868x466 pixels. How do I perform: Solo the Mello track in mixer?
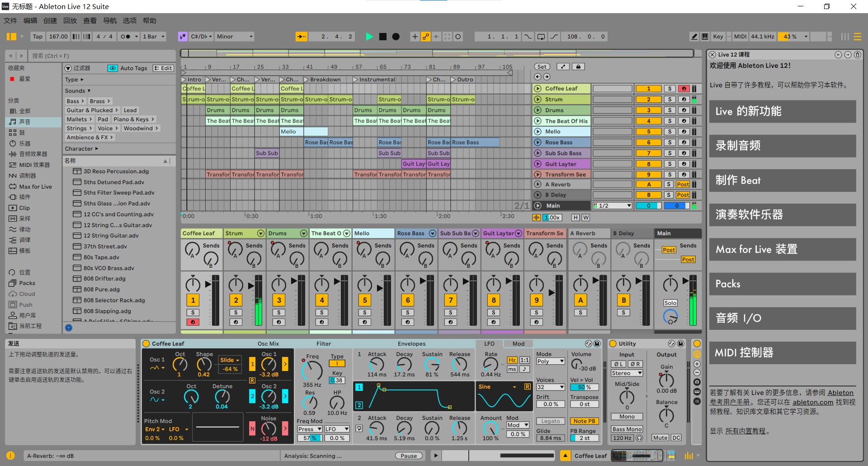[x=365, y=313]
